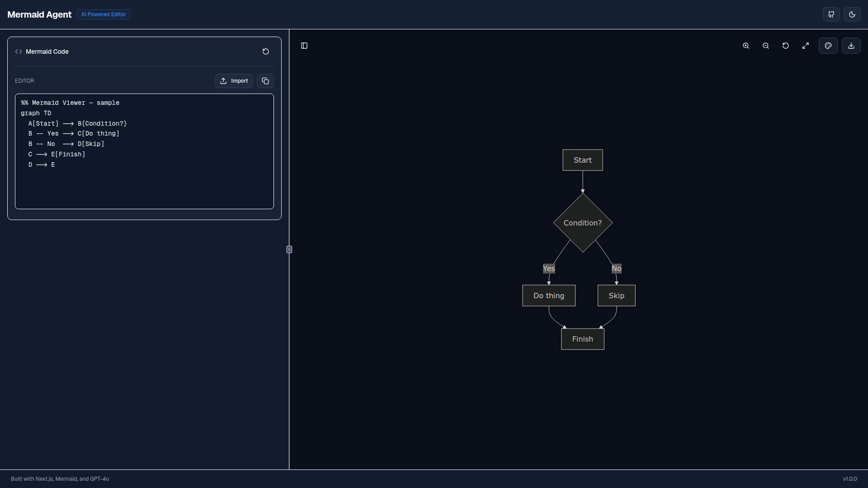
Task: Toggle dark mode moon icon
Action: pos(852,14)
